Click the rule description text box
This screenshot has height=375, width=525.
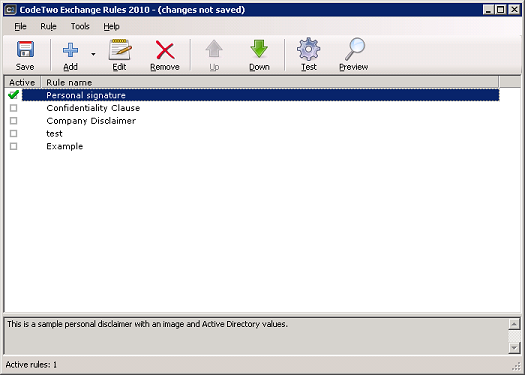point(256,336)
